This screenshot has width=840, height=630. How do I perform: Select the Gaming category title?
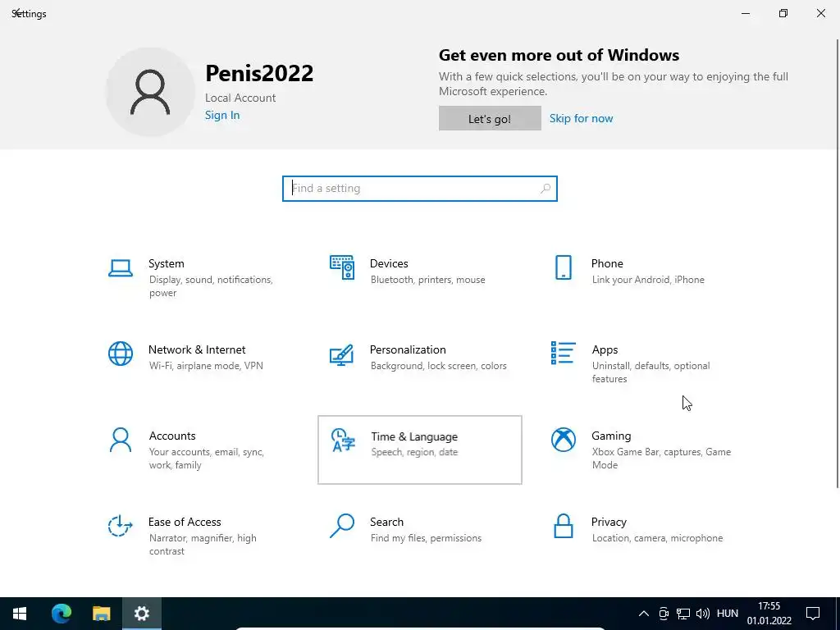click(611, 436)
